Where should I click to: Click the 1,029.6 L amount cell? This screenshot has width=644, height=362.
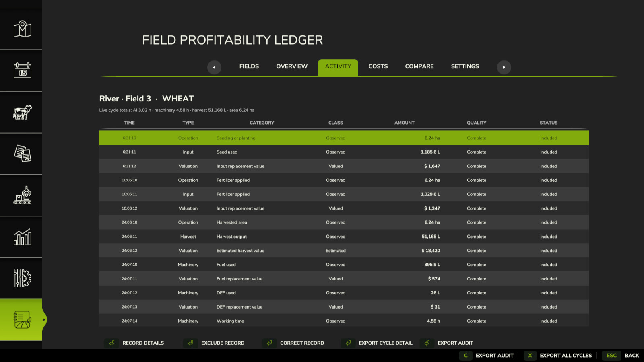430,194
